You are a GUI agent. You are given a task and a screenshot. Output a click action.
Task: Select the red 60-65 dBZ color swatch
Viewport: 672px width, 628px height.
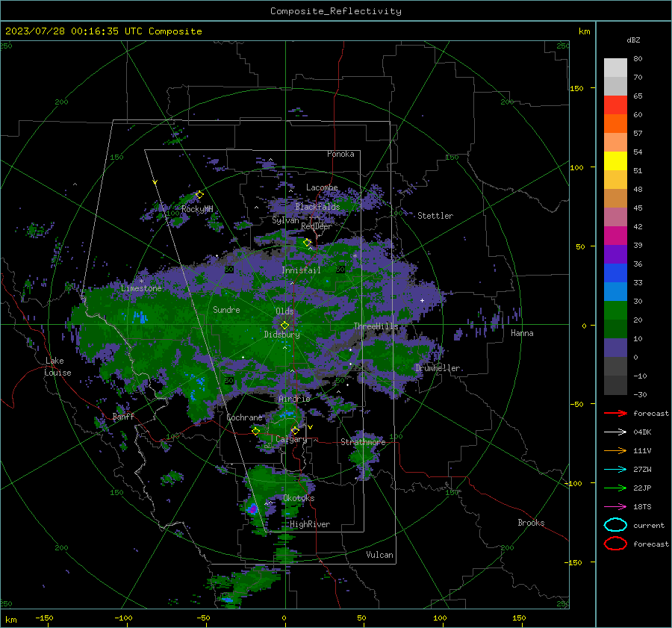click(x=615, y=105)
